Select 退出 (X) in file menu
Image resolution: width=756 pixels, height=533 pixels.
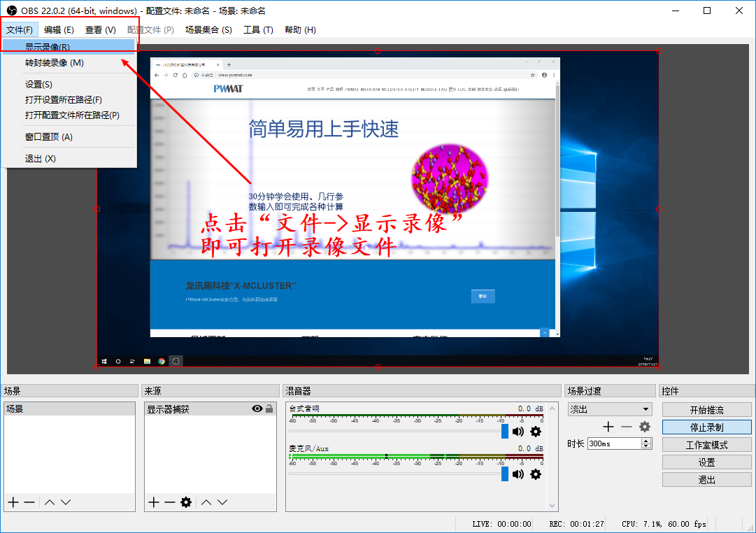pos(69,159)
